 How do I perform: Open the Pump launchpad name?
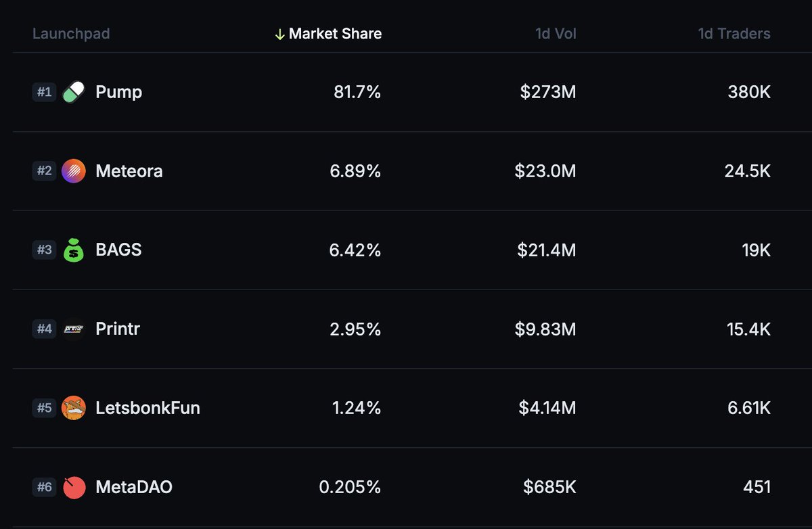[x=119, y=92]
